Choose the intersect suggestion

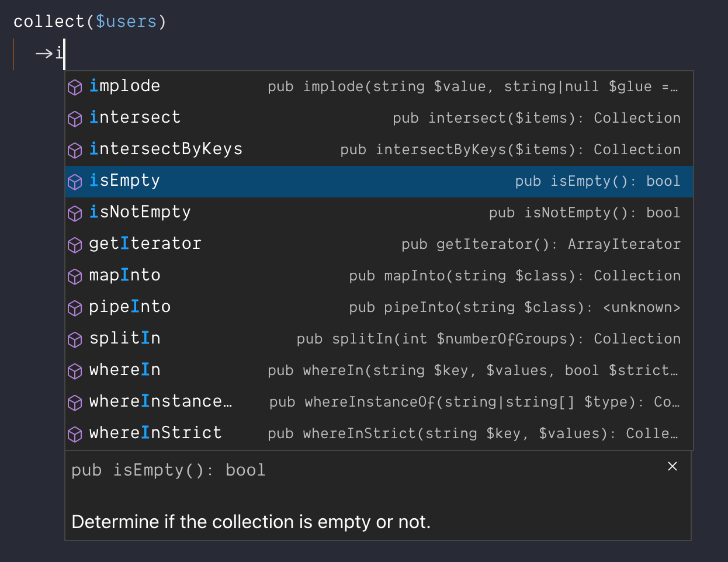tap(379, 118)
